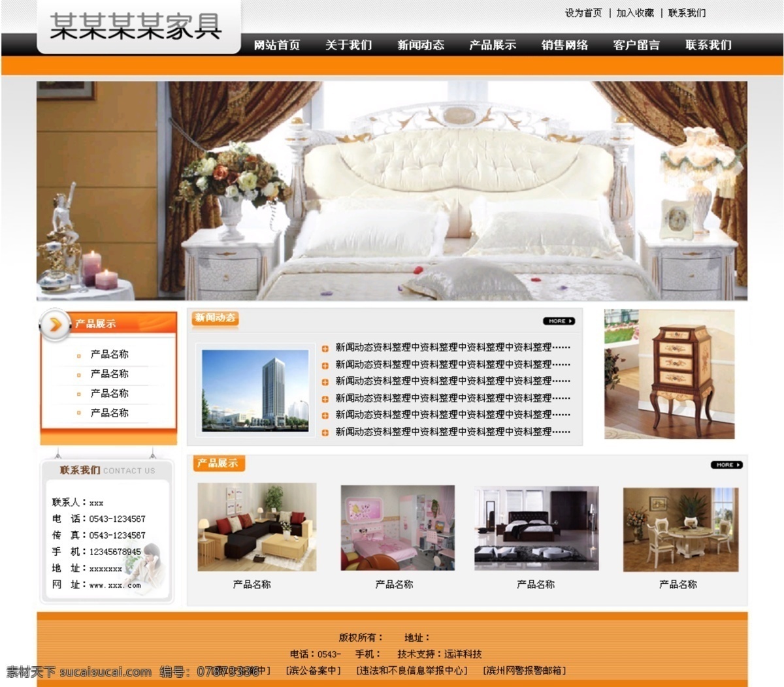Image resolution: width=784 pixels, height=687 pixels.
Task: Open 联系我们 in the black navigation bar
Action: click(x=708, y=45)
